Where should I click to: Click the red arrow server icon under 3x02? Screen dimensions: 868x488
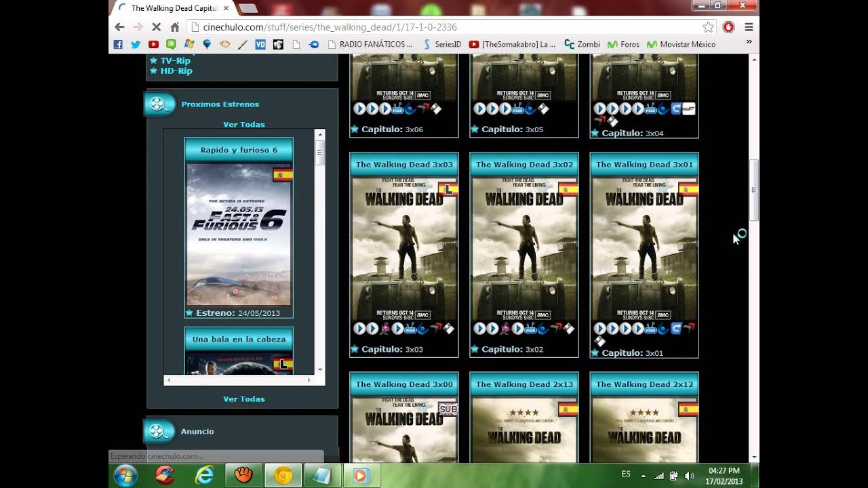click(555, 329)
